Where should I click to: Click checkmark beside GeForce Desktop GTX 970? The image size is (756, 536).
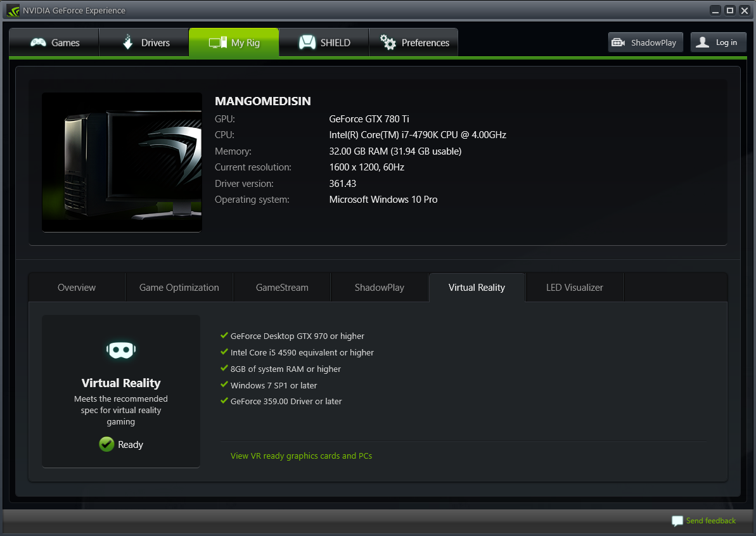coord(224,335)
